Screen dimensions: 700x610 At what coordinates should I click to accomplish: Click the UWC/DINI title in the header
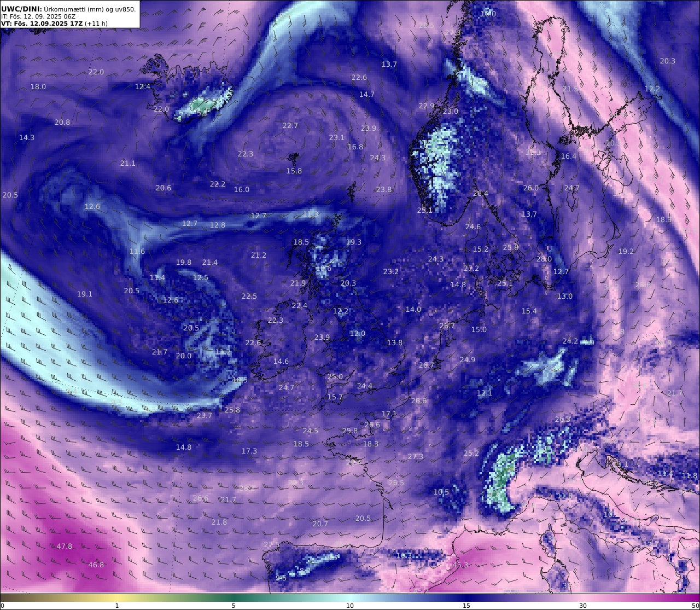point(21,9)
